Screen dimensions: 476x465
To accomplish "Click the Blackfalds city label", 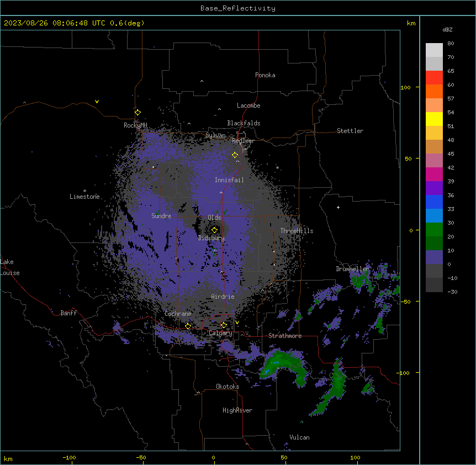I will click(244, 123).
